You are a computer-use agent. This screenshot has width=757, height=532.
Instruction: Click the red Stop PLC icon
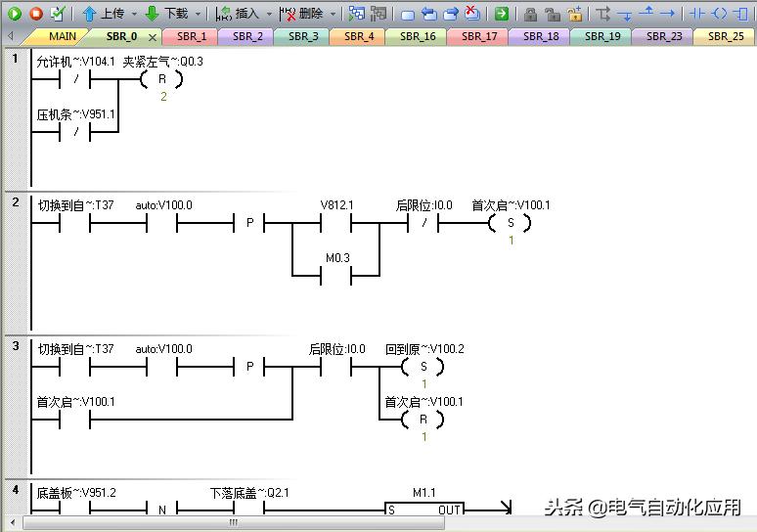tap(36, 14)
